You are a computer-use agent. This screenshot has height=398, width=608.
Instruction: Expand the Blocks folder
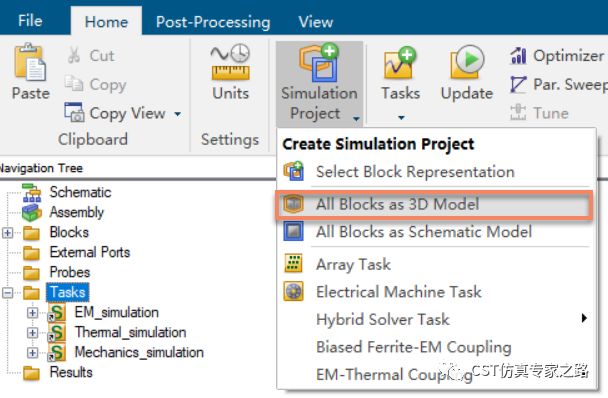pos(7,233)
